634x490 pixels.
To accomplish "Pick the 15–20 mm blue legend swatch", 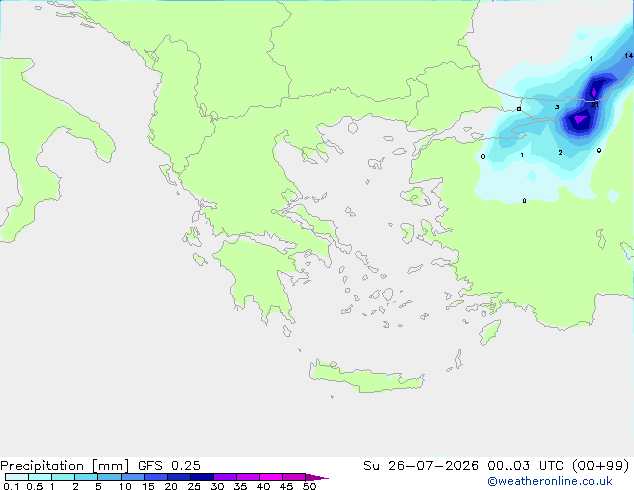I will click(x=156, y=477).
